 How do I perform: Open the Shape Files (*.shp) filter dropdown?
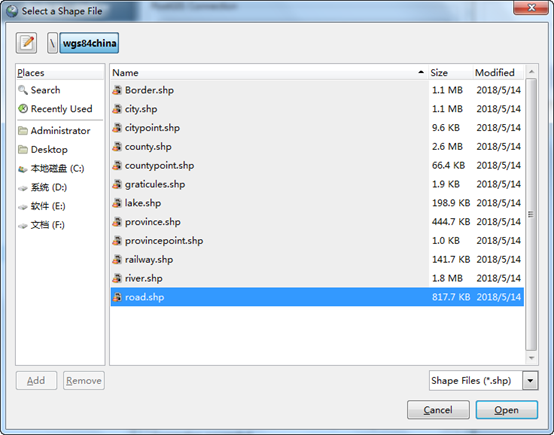[530, 381]
